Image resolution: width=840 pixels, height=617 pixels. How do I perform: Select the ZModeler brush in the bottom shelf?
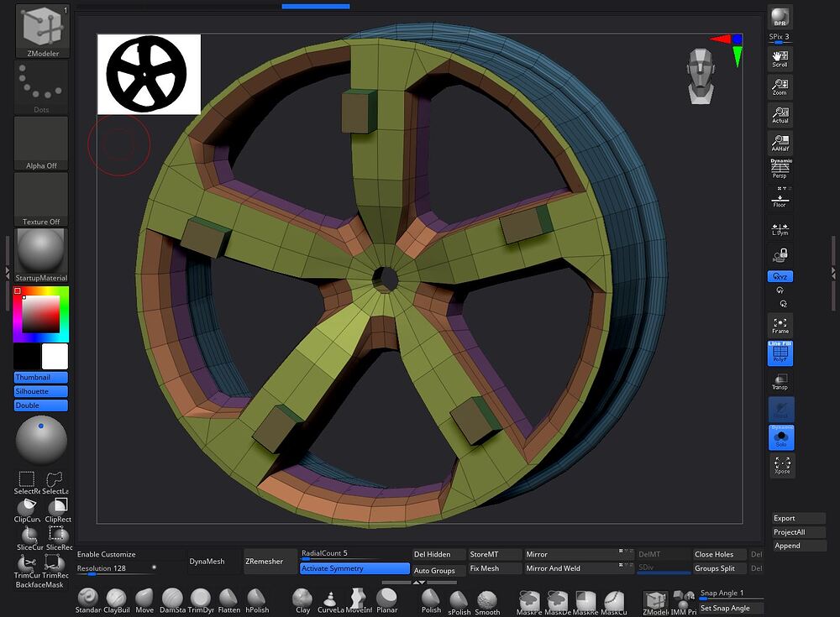655,603
